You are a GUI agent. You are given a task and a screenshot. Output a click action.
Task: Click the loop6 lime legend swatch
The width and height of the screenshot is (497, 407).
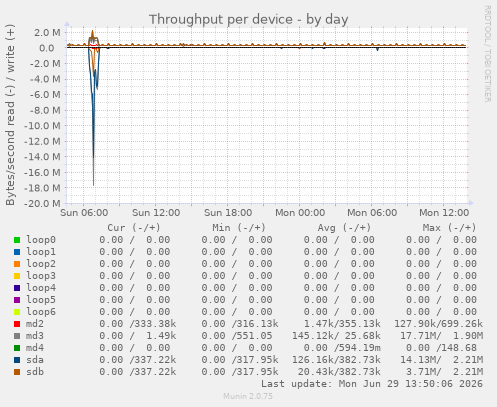coord(17,312)
